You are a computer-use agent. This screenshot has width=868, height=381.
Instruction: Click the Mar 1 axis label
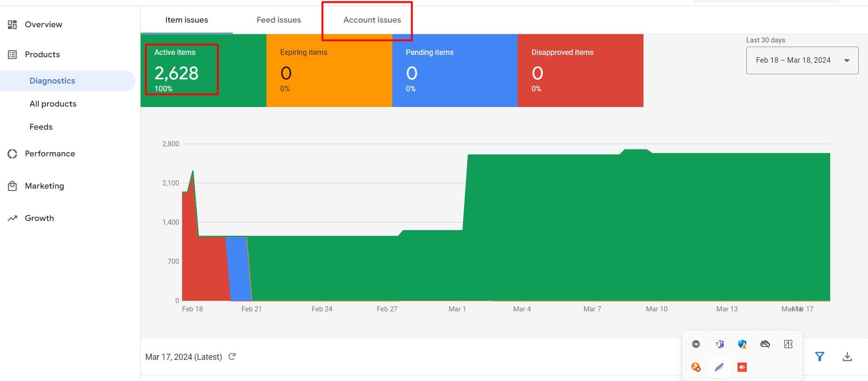point(457,309)
